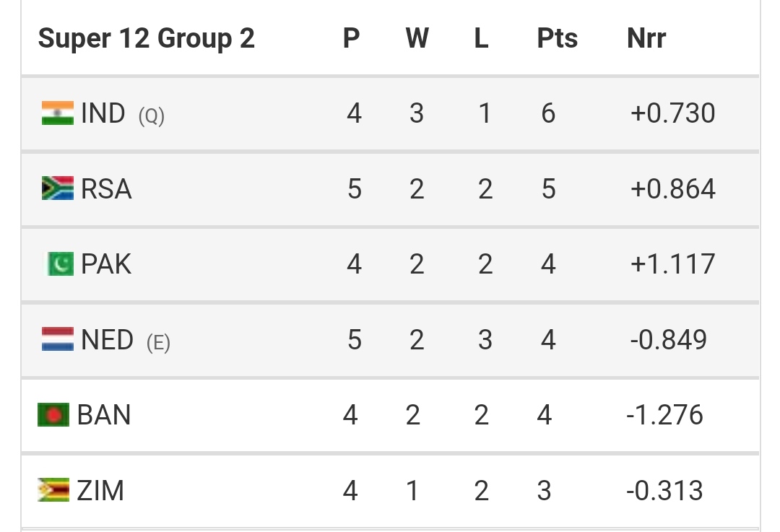
Task: Open the ZIM team entry
Action: coord(100,491)
